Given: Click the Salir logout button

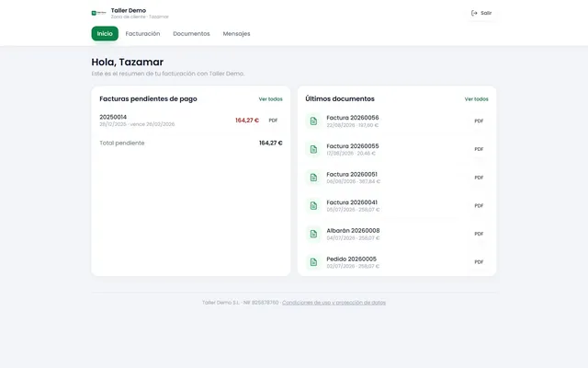Looking at the screenshot, I should 481,13.
